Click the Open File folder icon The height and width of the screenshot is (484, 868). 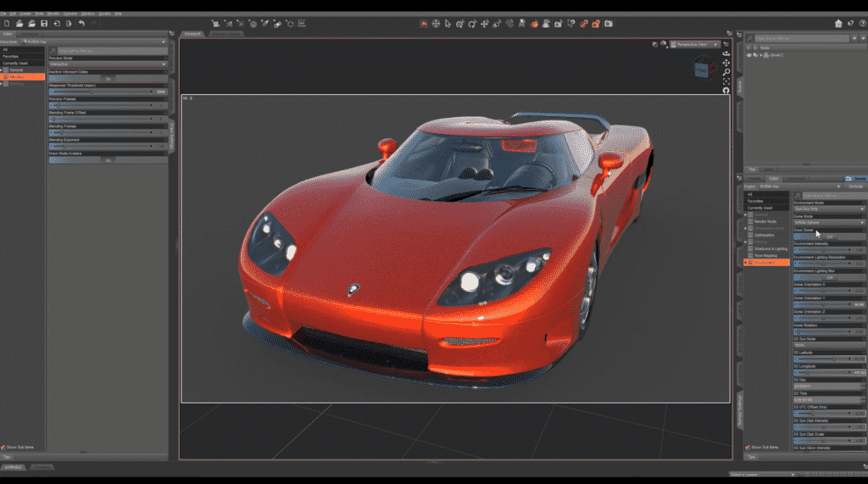click(19, 24)
